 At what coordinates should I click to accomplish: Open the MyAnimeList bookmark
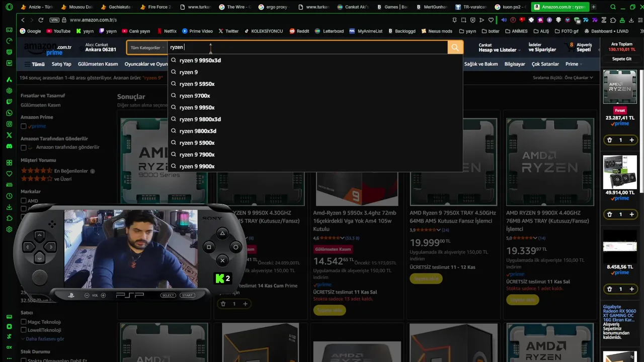coord(366,31)
